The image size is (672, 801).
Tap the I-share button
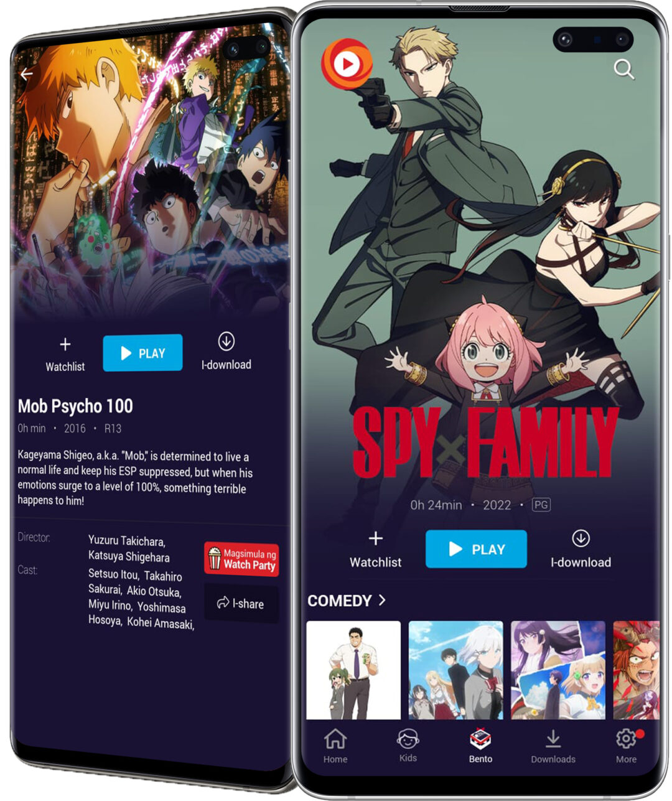click(241, 603)
